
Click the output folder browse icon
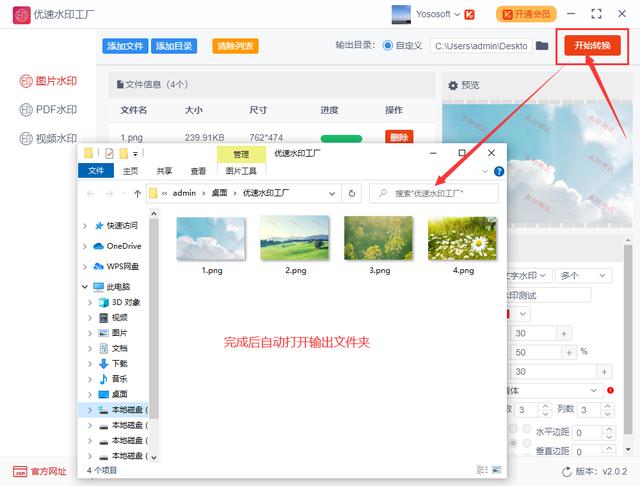(542, 45)
